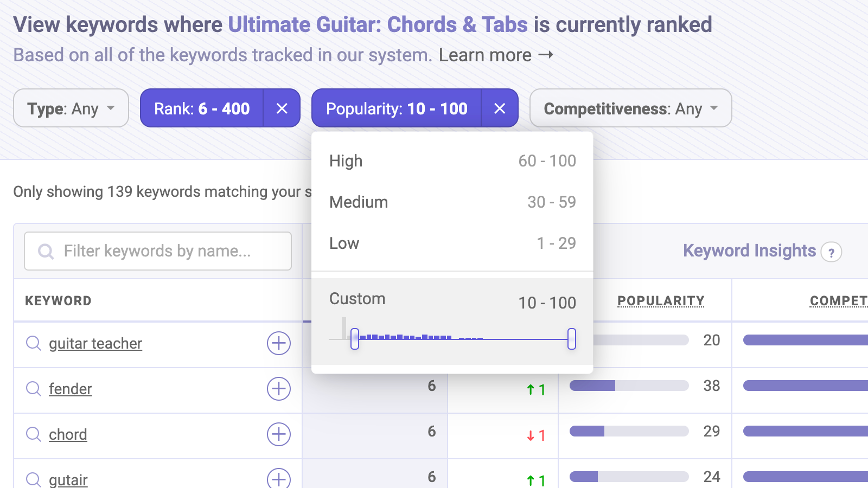Click the Keyword Insights help icon
The height and width of the screenshot is (488, 868).
(x=831, y=252)
